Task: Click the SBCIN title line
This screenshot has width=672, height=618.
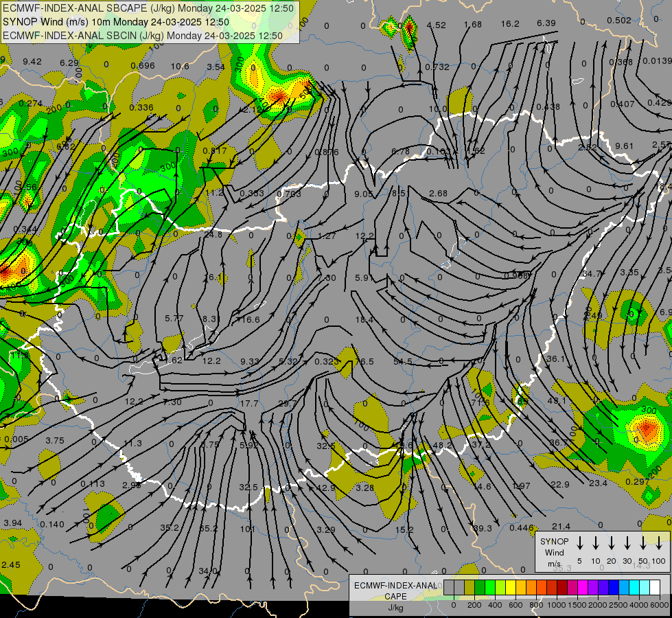Action: pyautogui.click(x=143, y=36)
